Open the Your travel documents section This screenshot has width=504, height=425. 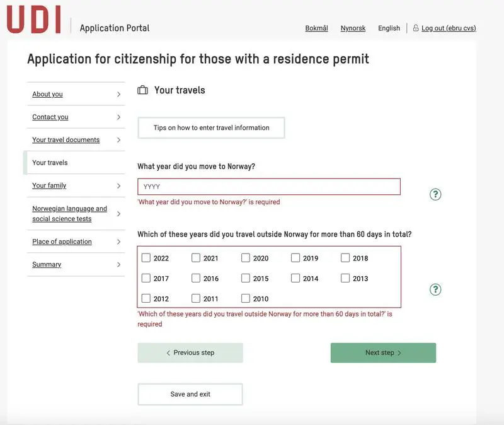(x=66, y=140)
